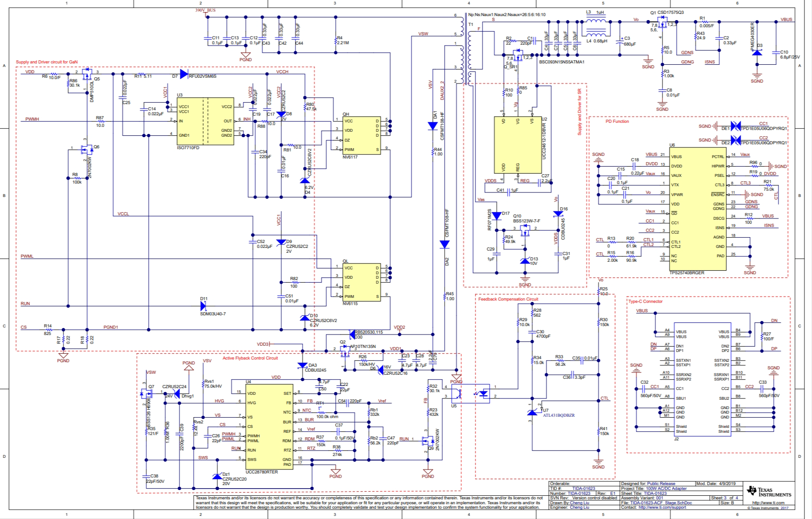Select the C3 680µF capacitor symbol
812x519 pixels.
(620, 41)
